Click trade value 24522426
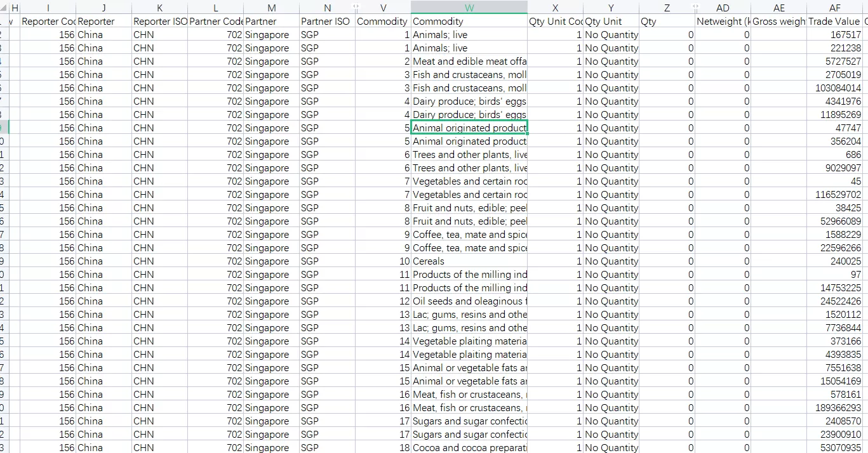 [834, 301]
